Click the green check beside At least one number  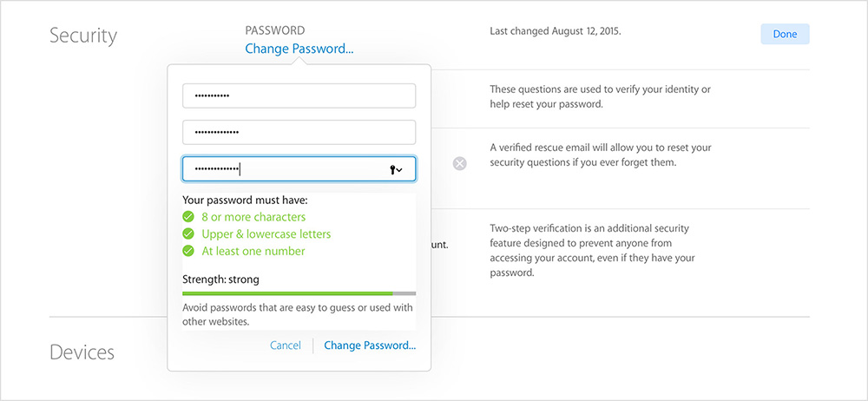click(188, 252)
